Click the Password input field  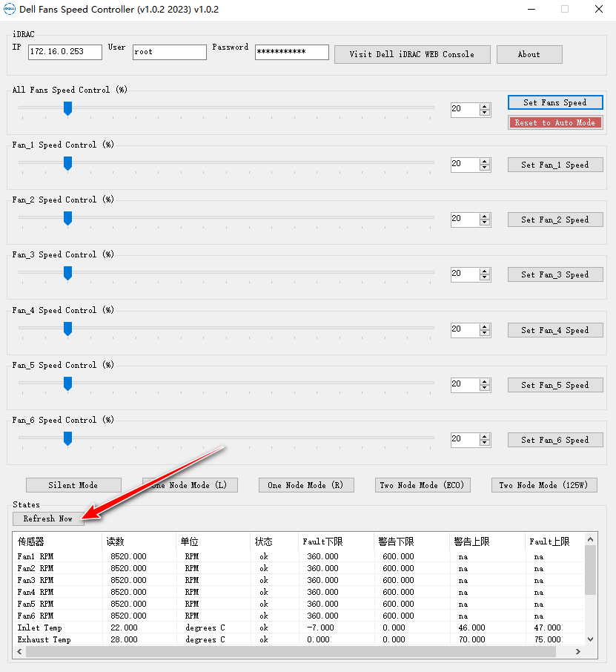coord(292,52)
